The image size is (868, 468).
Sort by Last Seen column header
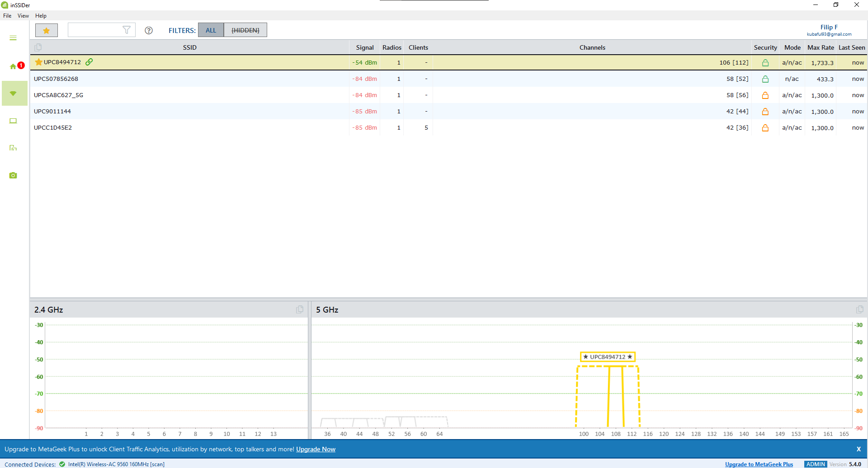click(x=852, y=47)
